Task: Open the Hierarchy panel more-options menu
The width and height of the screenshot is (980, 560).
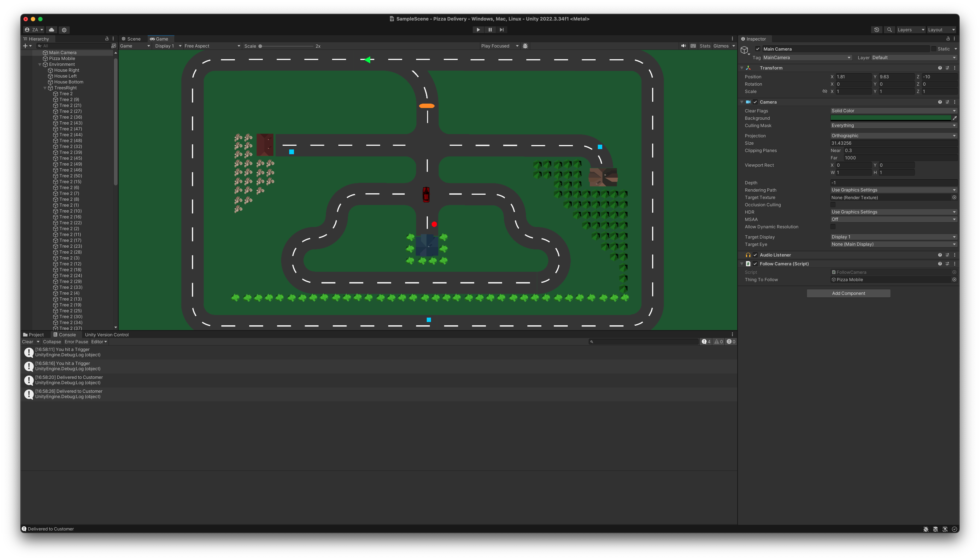Action: (x=113, y=39)
